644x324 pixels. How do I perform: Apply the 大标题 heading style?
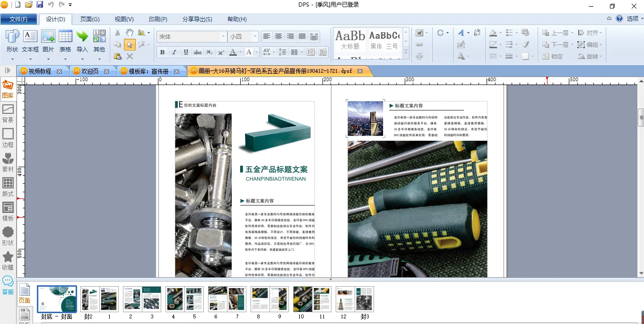click(350, 40)
